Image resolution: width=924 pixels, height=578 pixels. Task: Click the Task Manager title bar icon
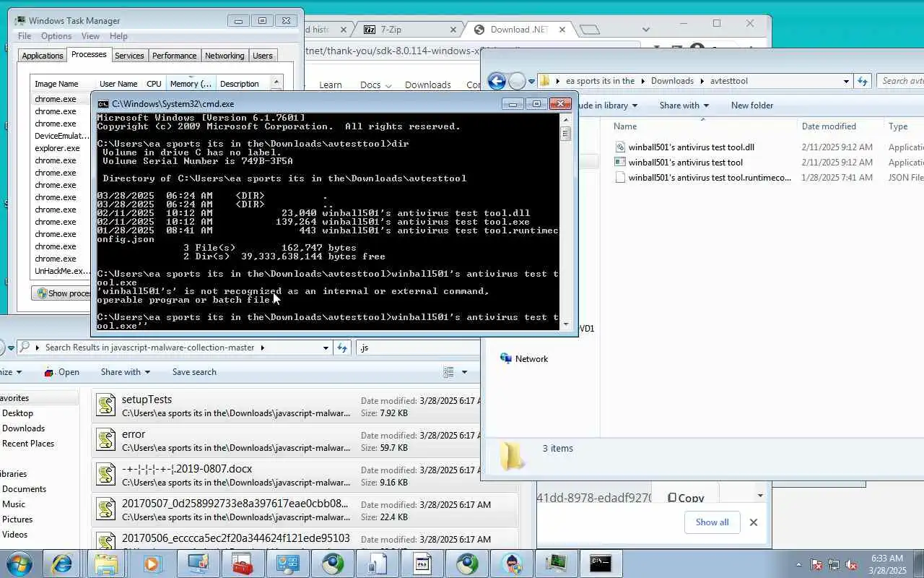pyautogui.click(x=19, y=20)
